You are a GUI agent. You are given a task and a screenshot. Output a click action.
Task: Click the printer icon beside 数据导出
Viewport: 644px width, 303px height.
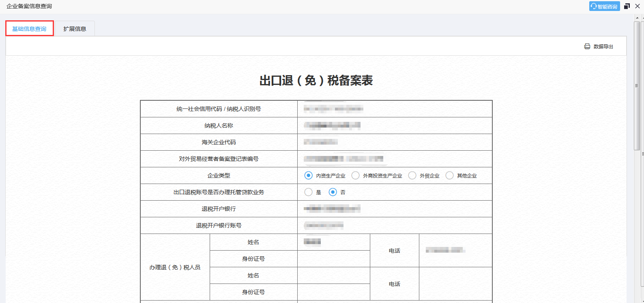[587, 46]
